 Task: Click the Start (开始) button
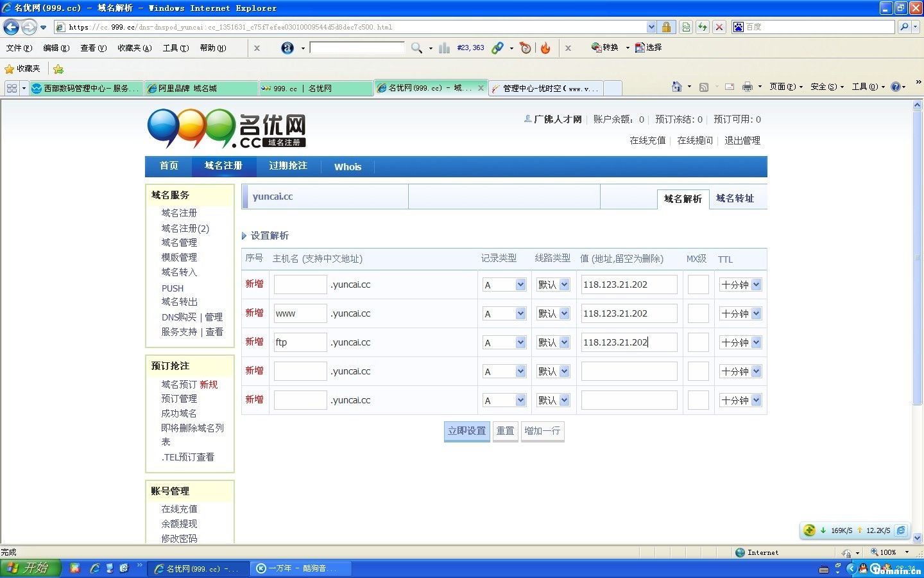click(30, 568)
